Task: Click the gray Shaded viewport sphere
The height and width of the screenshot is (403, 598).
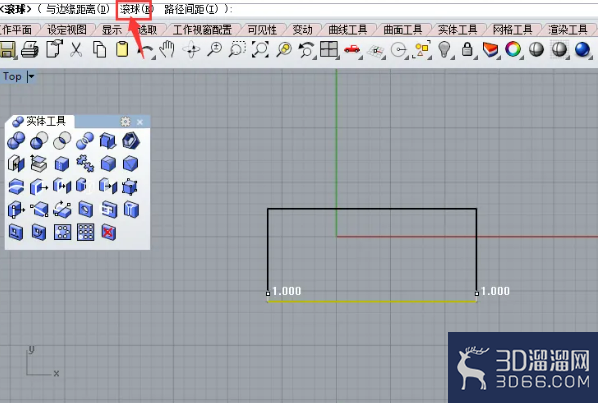Action: tap(536, 49)
